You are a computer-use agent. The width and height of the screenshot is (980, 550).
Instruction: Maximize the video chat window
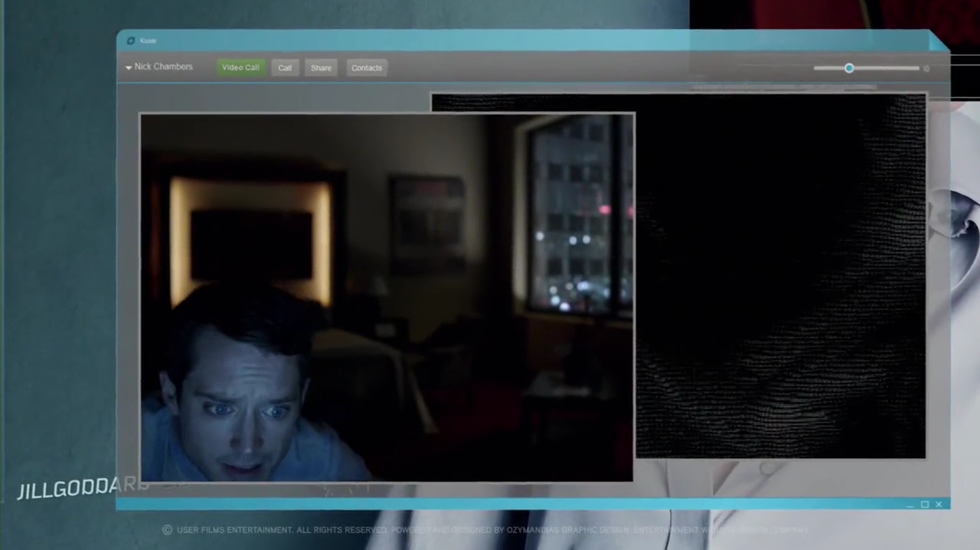pos(925,504)
